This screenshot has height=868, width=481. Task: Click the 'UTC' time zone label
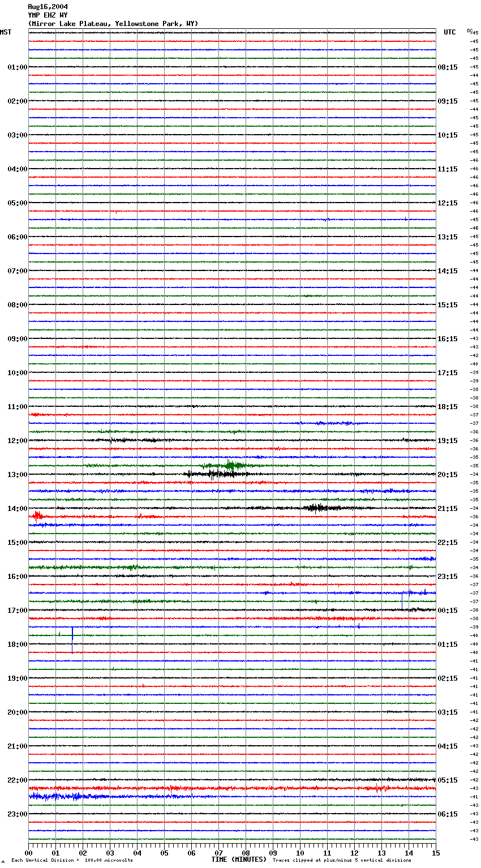coord(450,32)
